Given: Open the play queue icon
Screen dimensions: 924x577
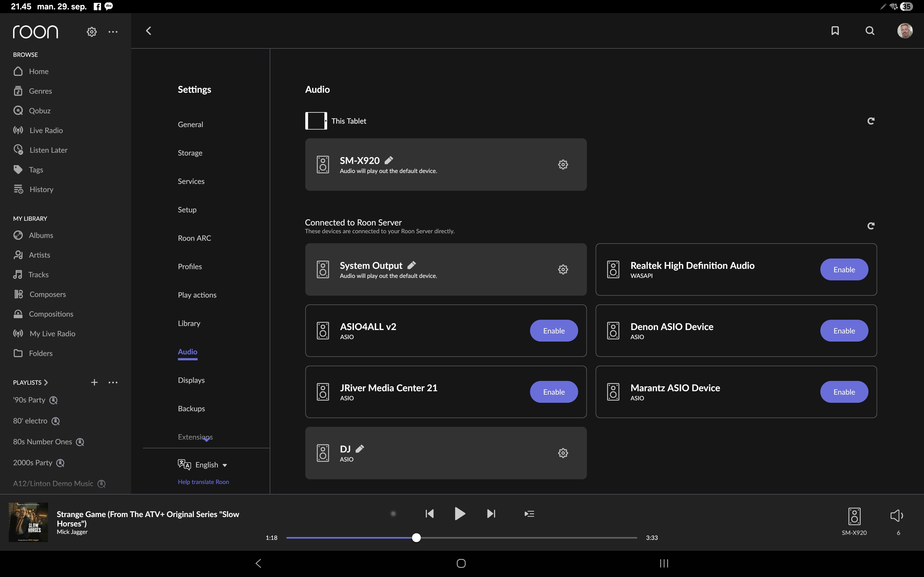Looking at the screenshot, I should (x=529, y=514).
